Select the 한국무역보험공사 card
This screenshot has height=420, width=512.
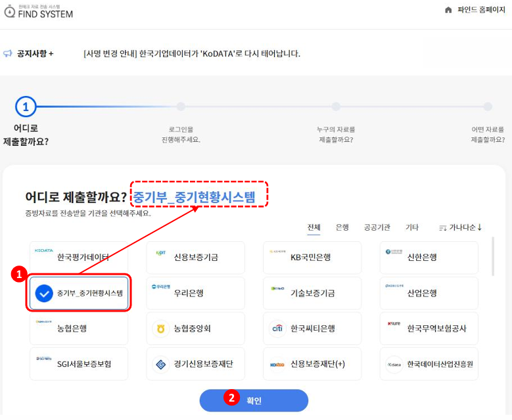(x=429, y=328)
